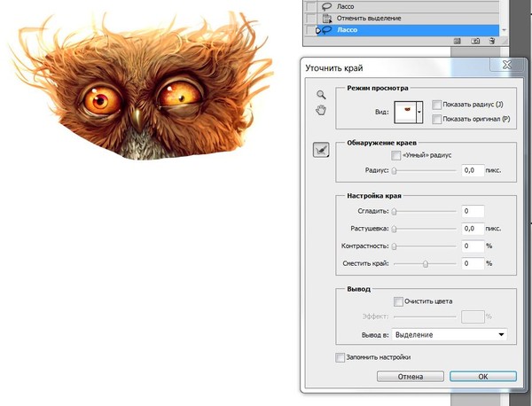Set history brush source box beside unselected Лассо

coord(310,6)
